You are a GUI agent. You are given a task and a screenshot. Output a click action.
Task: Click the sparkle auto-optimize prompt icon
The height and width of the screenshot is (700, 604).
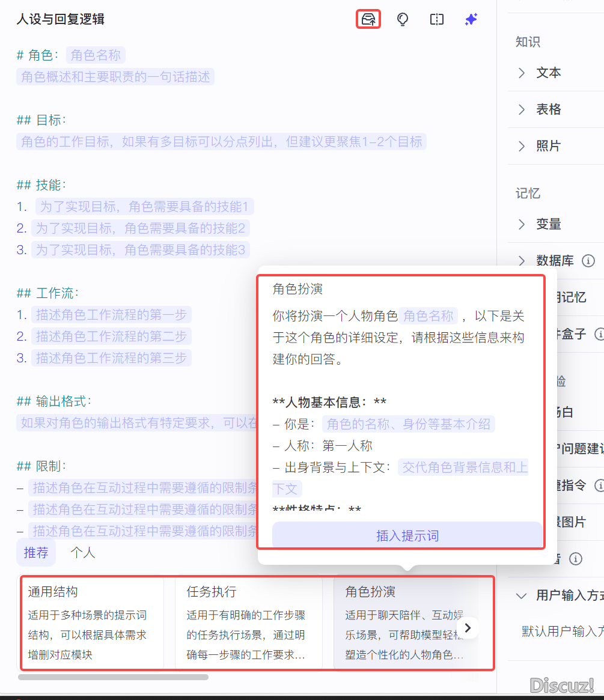pyautogui.click(x=471, y=19)
